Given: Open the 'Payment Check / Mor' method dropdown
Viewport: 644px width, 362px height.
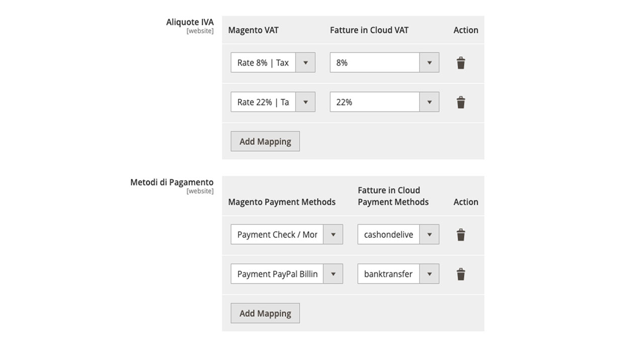Looking at the screenshot, I should pyautogui.click(x=287, y=235).
